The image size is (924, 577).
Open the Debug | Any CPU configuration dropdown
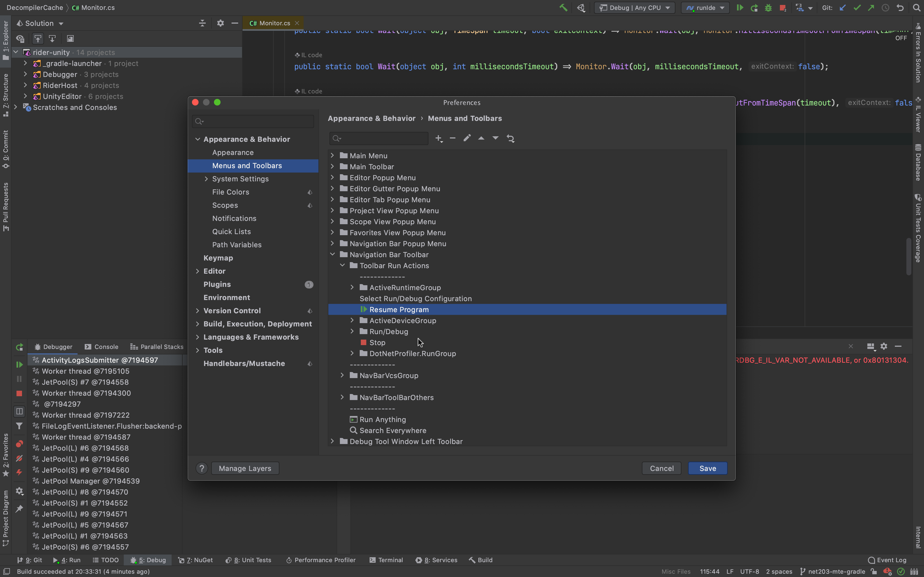634,8
